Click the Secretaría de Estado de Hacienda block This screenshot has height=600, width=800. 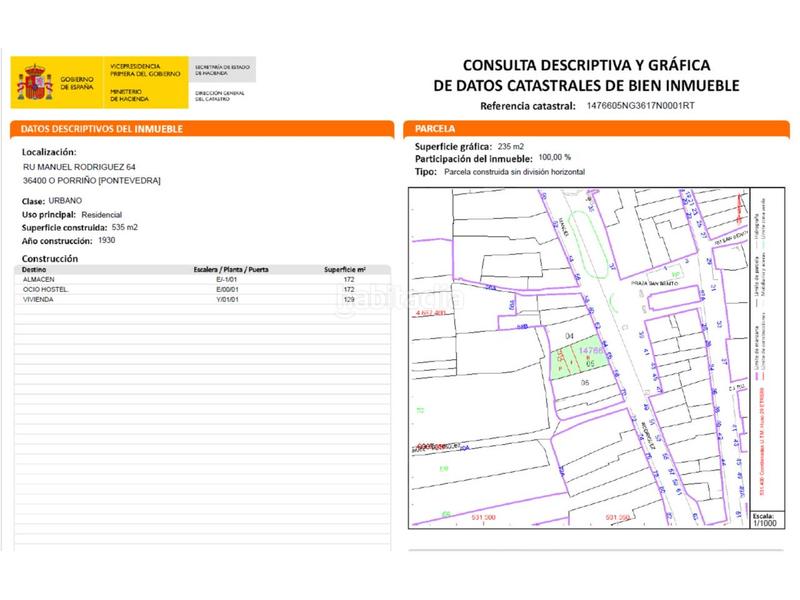click(x=222, y=67)
